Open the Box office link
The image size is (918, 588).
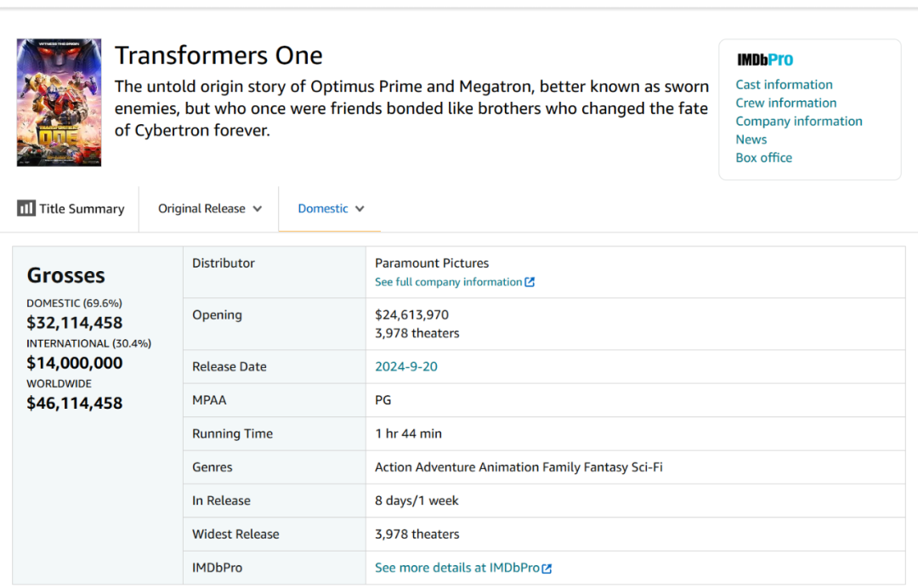763,157
